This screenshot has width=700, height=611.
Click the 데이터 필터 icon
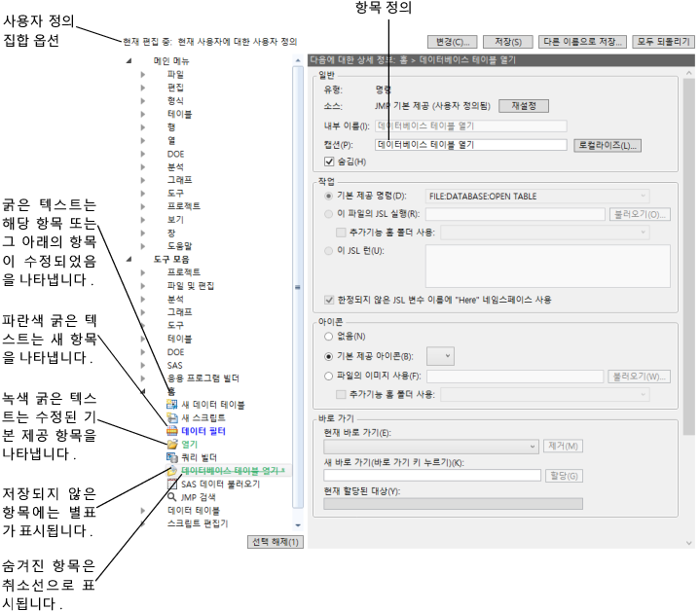pyautogui.click(x=172, y=431)
